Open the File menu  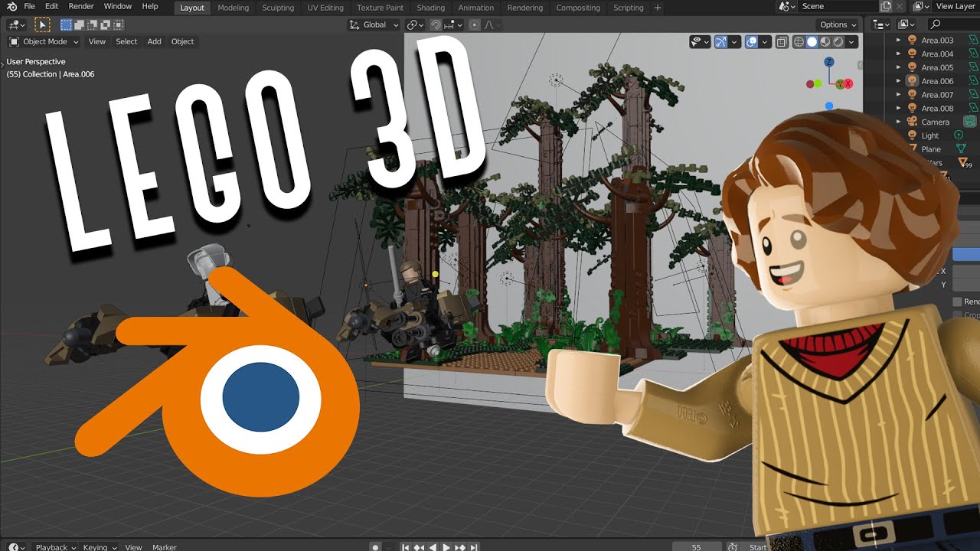coord(29,6)
